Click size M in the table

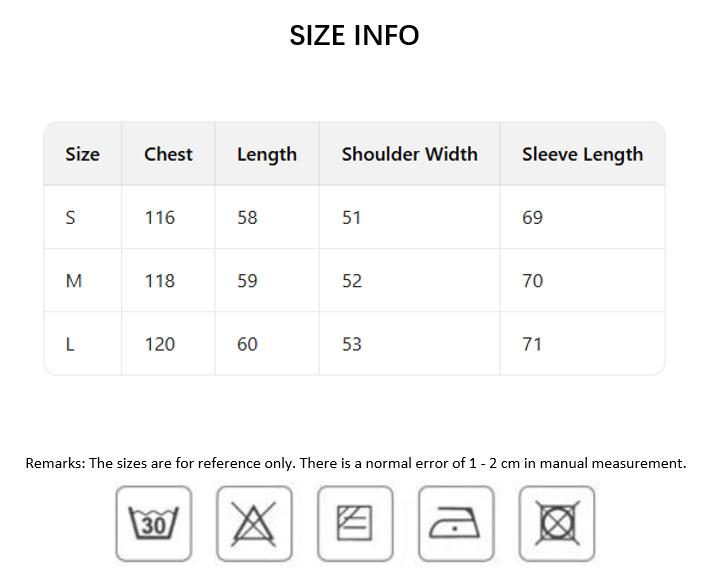pyautogui.click(x=73, y=281)
